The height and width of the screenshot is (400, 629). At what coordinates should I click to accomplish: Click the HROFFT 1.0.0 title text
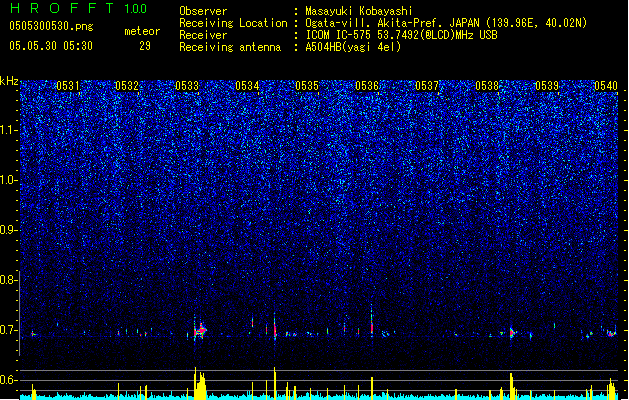(79, 8)
